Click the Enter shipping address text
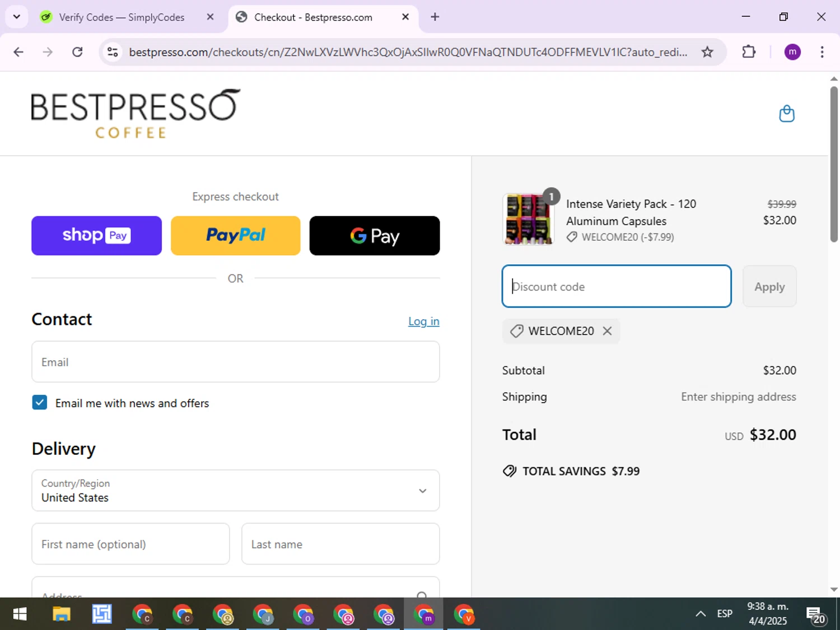Image resolution: width=840 pixels, height=630 pixels. (739, 397)
